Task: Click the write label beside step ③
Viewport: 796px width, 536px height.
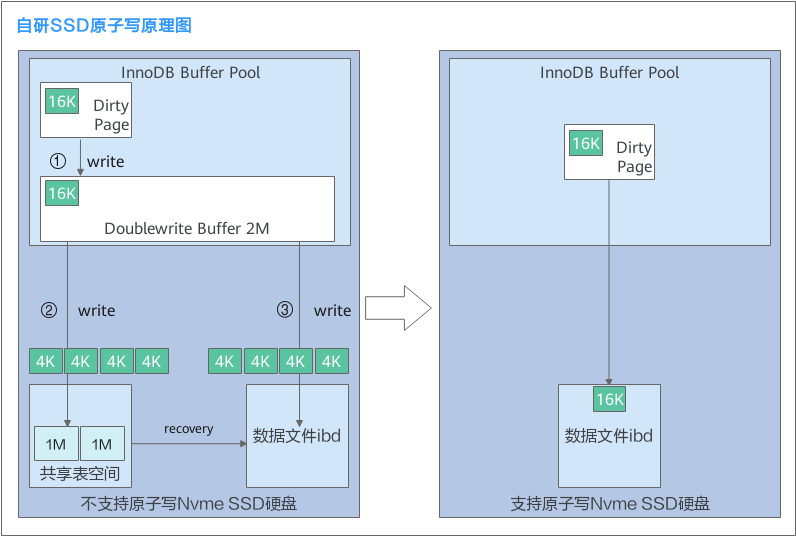Action: pyautogui.click(x=333, y=311)
